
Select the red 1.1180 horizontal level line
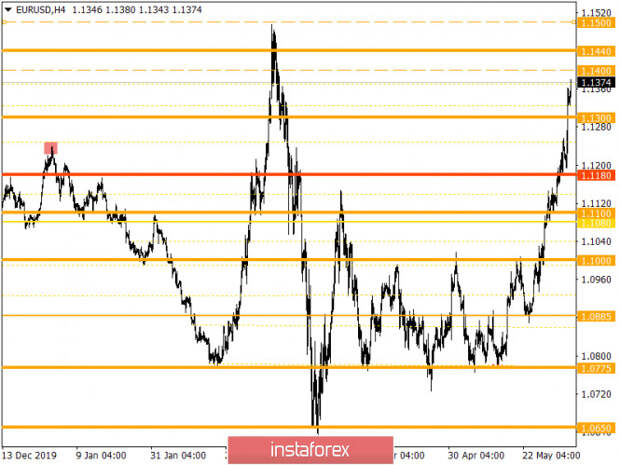click(x=289, y=174)
